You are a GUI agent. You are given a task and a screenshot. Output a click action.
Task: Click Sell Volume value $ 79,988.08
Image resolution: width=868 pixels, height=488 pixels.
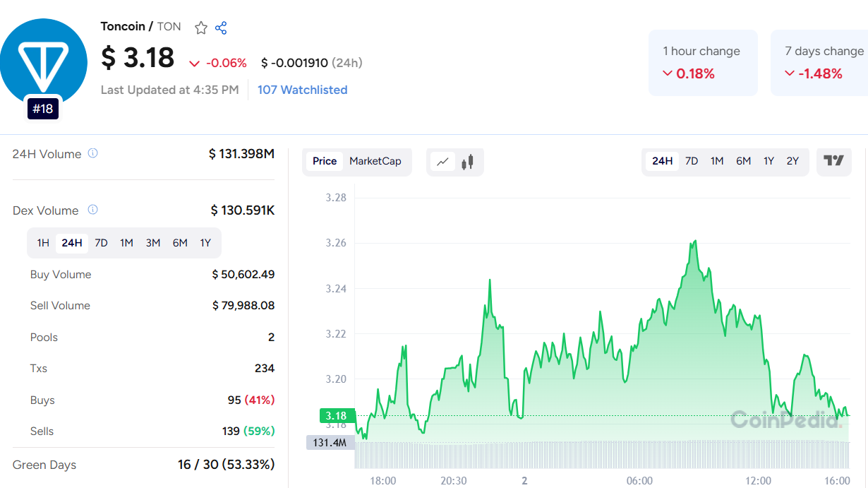pos(243,305)
